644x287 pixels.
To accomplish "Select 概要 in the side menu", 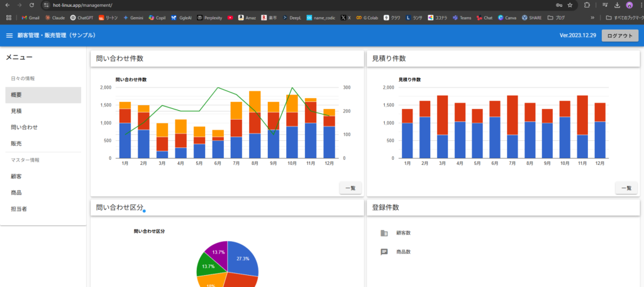I will (x=43, y=95).
